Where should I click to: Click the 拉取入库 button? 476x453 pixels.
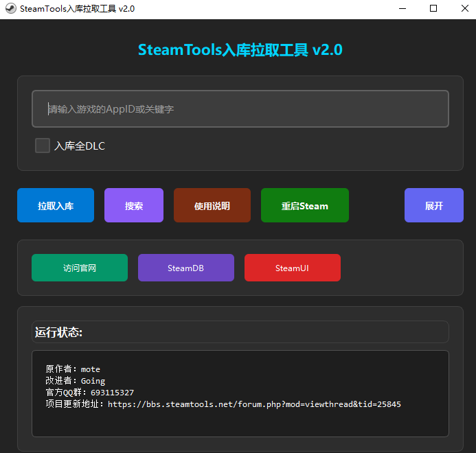[x=56, y=205]
